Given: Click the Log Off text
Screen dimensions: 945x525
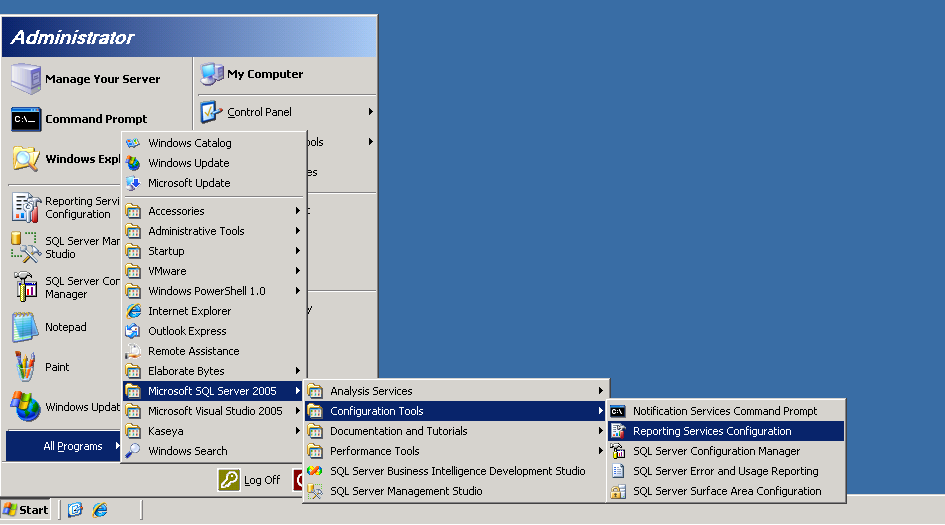Looking at the screenshot, I should [262, 480].
